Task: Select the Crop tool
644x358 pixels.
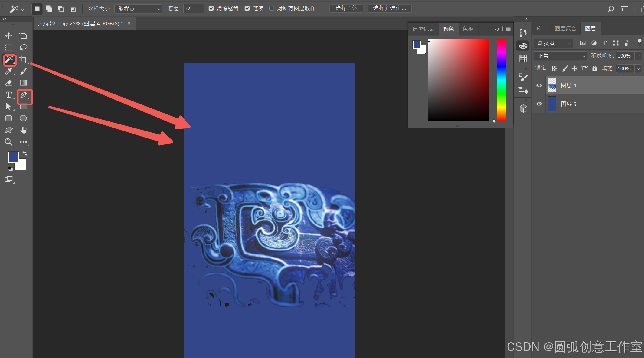Action: pyautogui.click(x=23, y=59)
